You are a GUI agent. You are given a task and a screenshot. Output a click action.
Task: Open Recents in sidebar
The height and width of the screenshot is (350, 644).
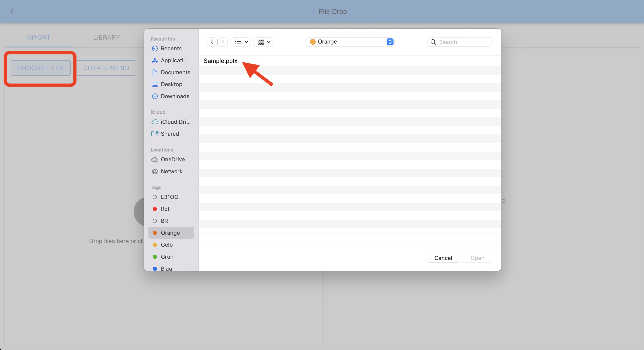pyautogui.click(x=171, y=48)
